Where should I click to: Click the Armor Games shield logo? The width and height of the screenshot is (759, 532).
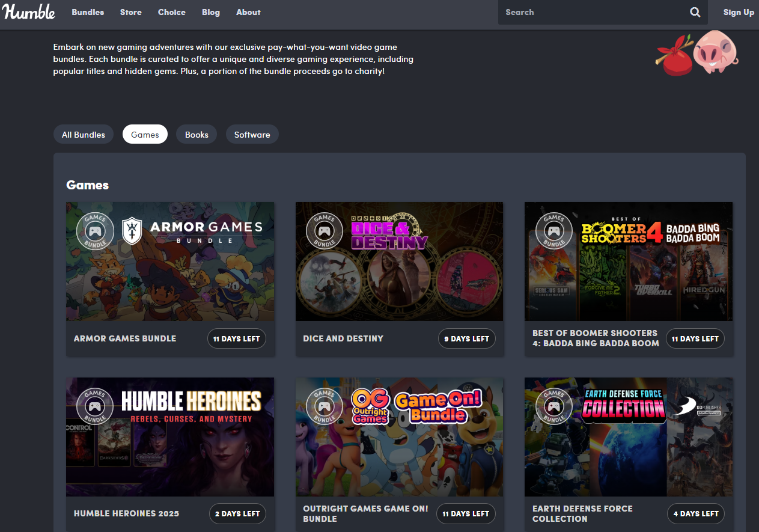[132, 231]
